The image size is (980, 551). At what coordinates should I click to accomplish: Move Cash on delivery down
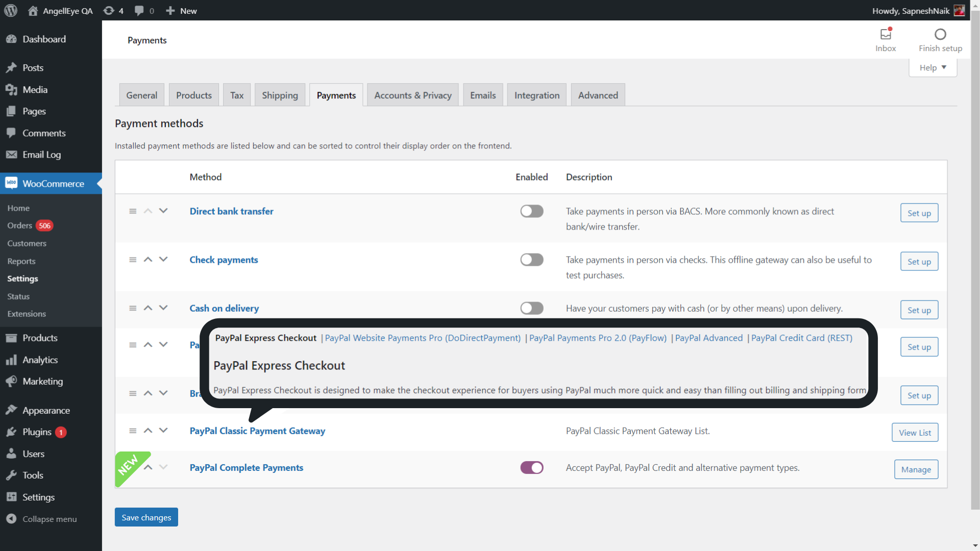tap(163, 308)
